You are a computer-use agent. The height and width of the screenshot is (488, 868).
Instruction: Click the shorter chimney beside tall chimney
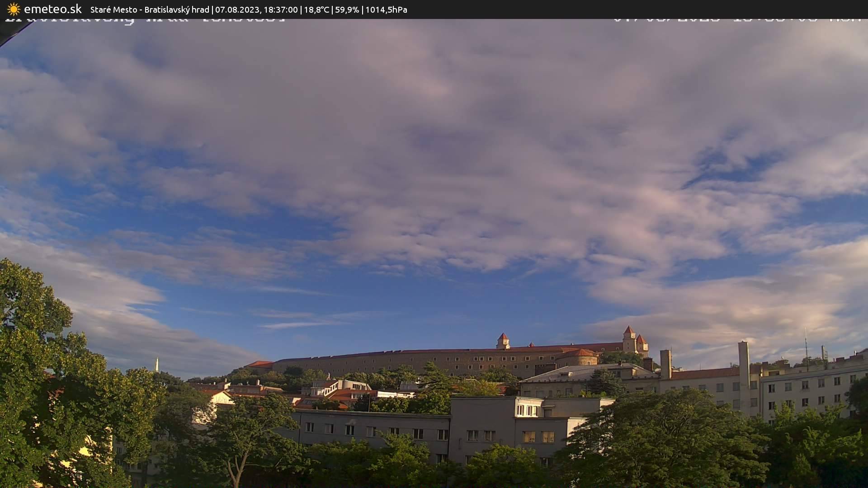coord(665,363)
